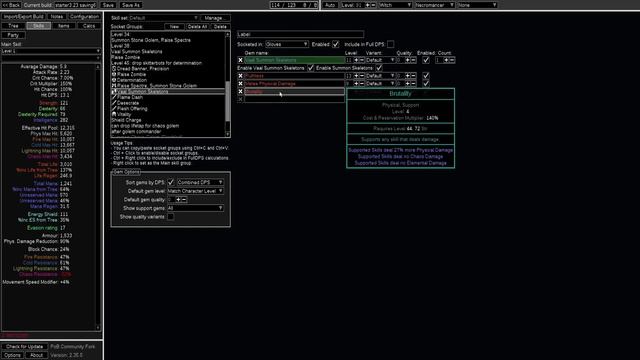Increase Melee Physical Damage gem level
Viewport: 640px width, 360px height.
pyautogui.click(x=356, y=84)
